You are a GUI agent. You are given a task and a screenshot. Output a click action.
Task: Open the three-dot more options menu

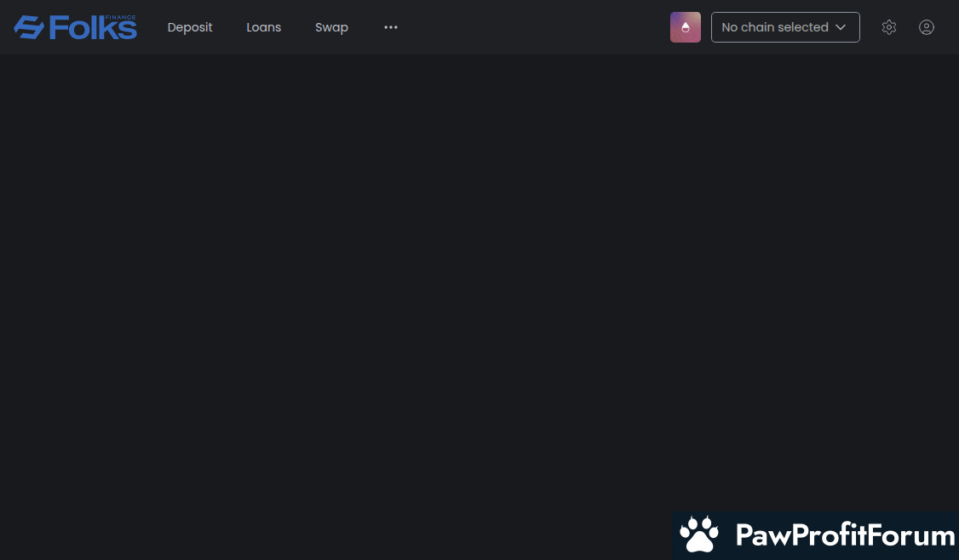pyautogui.click(x=391, y=27)
